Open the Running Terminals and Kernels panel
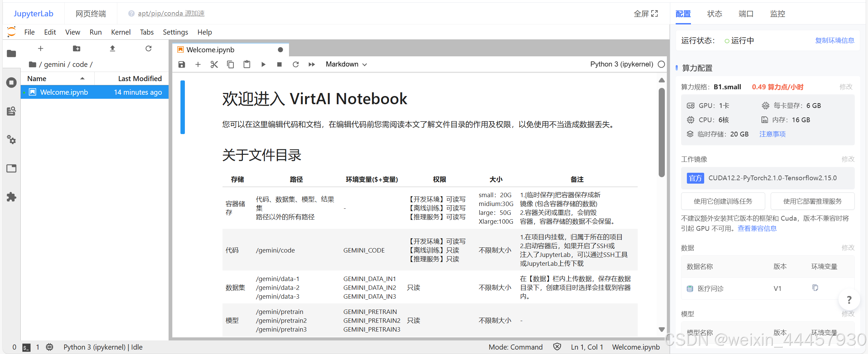Screen dimensions: 868x354 pos(12,82)
